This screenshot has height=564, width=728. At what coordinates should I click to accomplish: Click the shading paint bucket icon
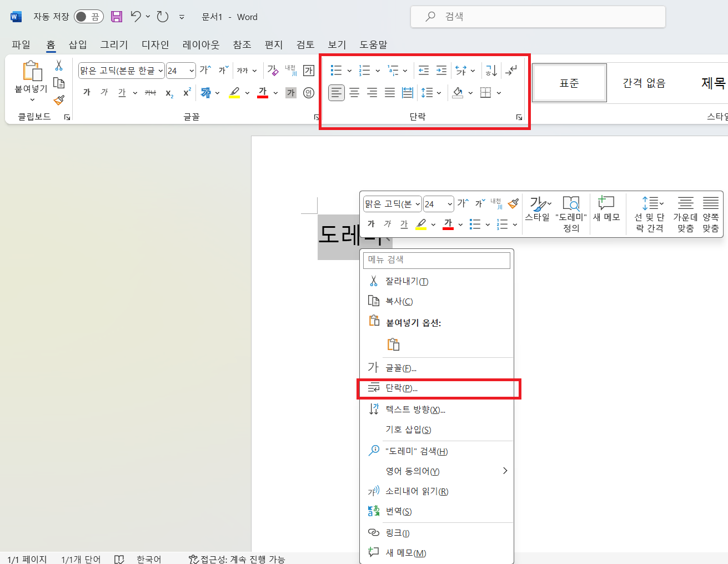click(x=458, y=93)
